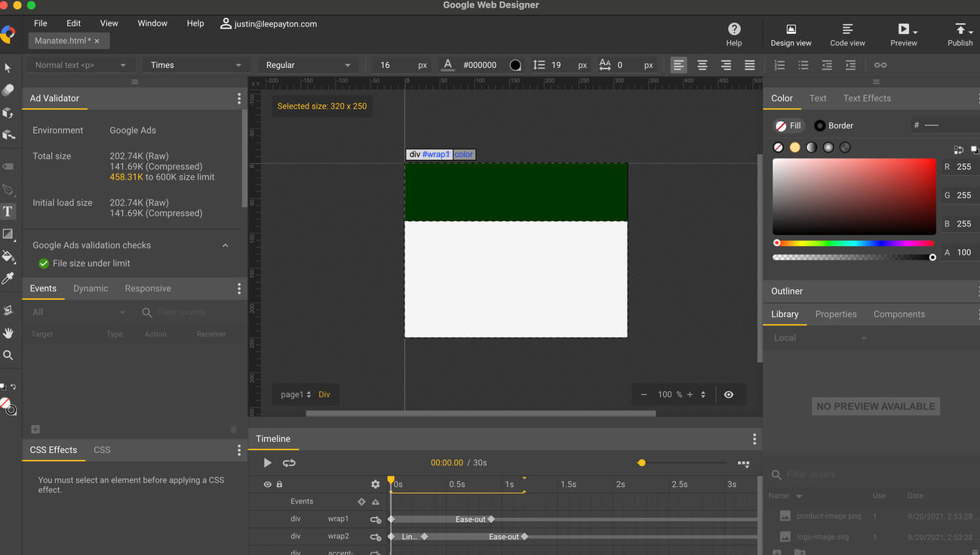Select the Tag tool
Screen dimensions: 980x555
[8, 166]
